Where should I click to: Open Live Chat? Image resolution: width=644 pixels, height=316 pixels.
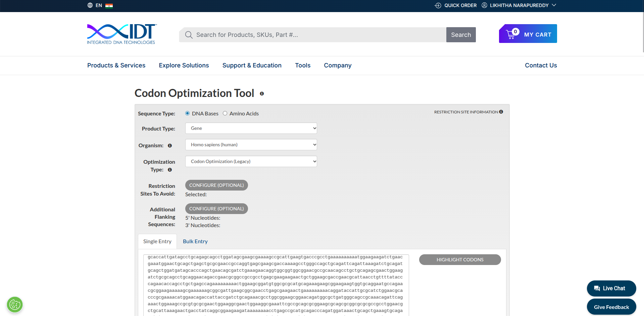[611, 288]
